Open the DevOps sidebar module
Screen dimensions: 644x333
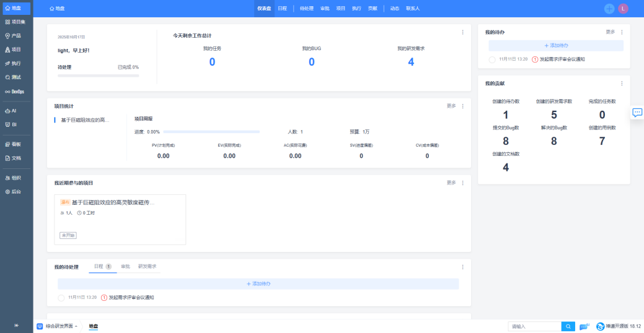tap(15, 91)
